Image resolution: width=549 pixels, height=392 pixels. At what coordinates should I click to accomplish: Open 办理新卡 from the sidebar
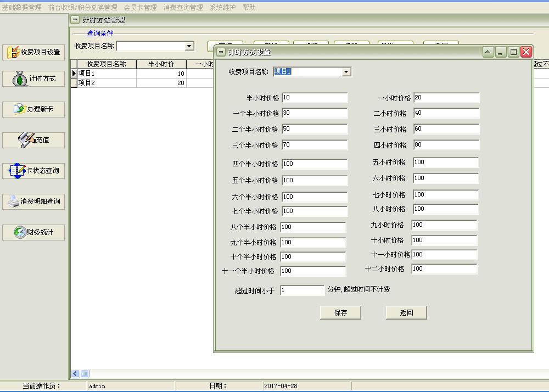[x=34, y=109]
